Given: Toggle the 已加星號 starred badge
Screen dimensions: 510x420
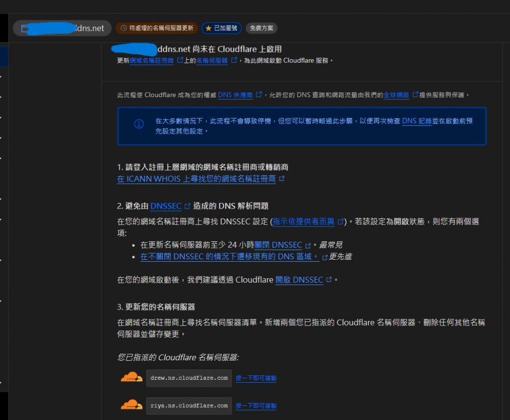Looking at the screenshot, I should pyautogui.click(x=222, y=28).
